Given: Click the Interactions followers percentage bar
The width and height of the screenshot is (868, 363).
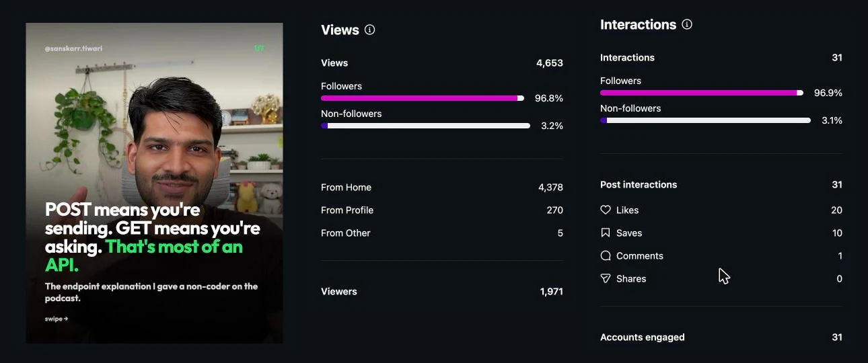Looking at the screenshot, I should click(702, 93).
